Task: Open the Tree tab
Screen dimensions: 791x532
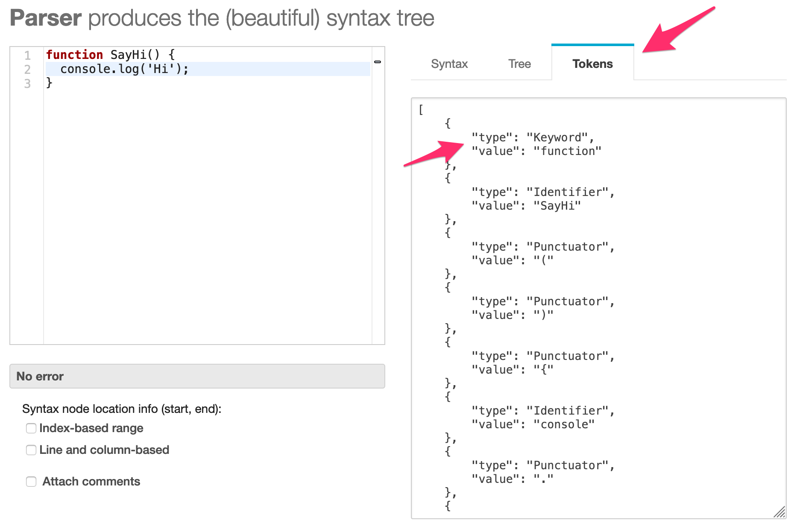Action: click(x=519, y=64)
